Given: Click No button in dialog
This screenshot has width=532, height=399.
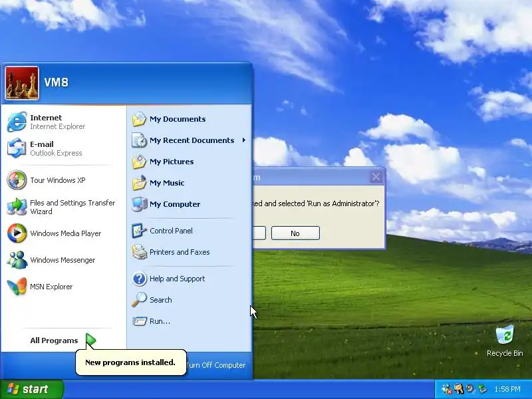Looking at the screenshot, I should coord(295,233).
